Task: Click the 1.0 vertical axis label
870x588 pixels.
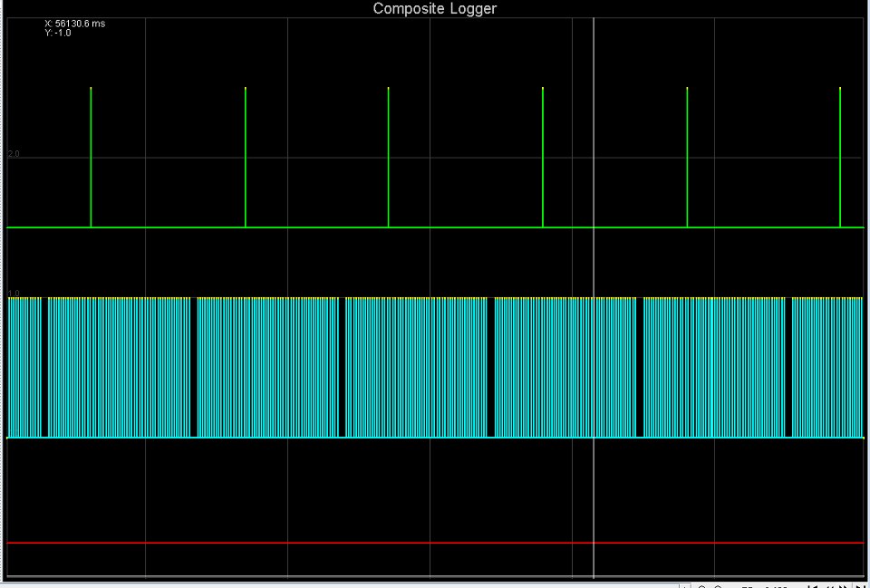Action: tap(14, 293)
